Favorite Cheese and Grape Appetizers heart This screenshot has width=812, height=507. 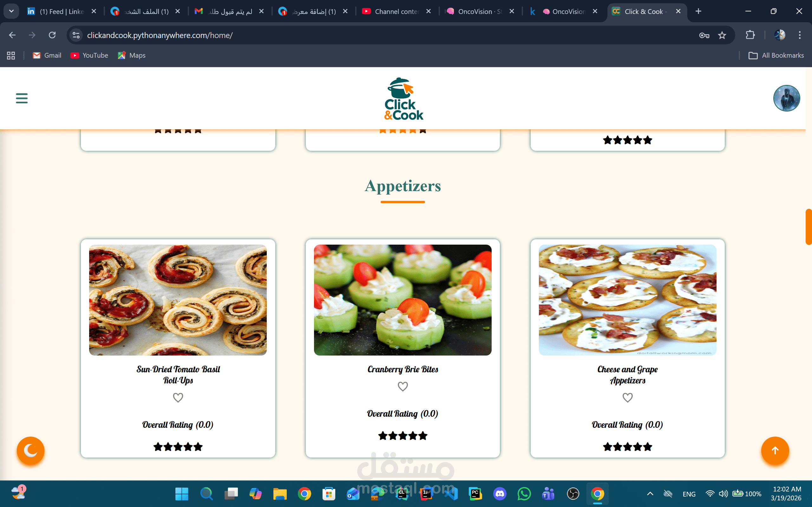(x=627, y=398)
